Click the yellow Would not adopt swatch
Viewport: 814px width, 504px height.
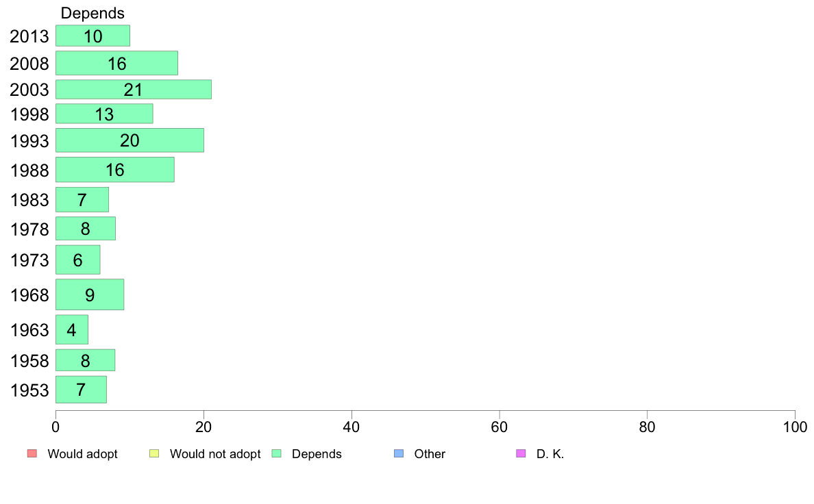coord(154,453)
